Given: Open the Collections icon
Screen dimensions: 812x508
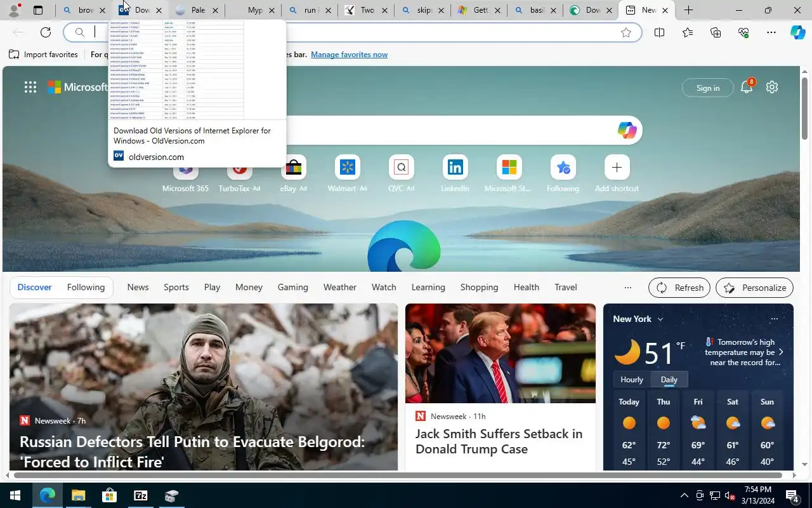Looking at the screenshot, I should 716,32.
